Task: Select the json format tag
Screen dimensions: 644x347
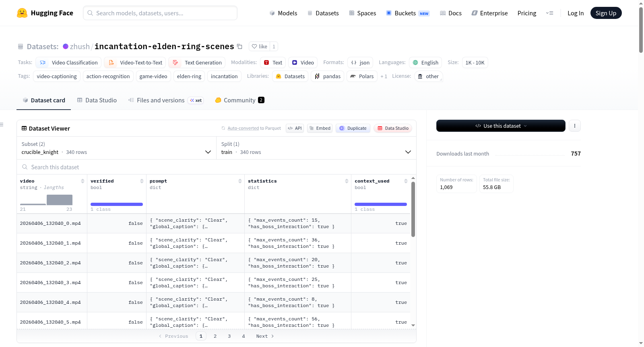Action: point(360,62)
